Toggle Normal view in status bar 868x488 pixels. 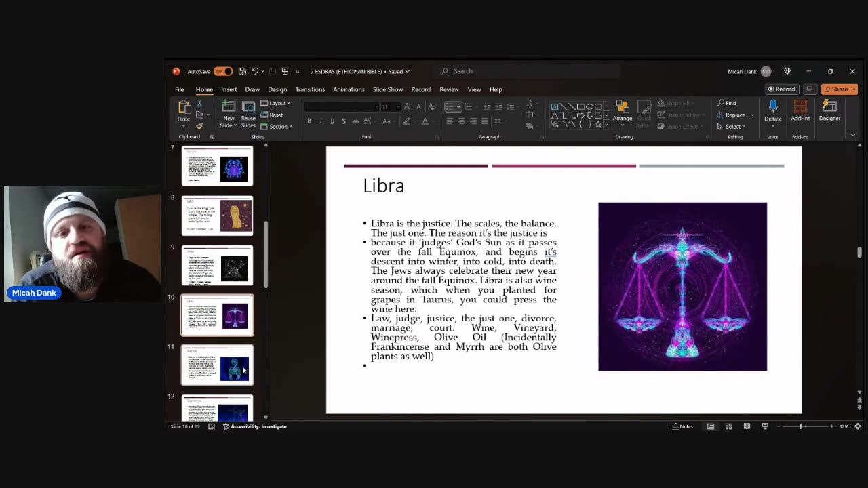coord(711,426)
